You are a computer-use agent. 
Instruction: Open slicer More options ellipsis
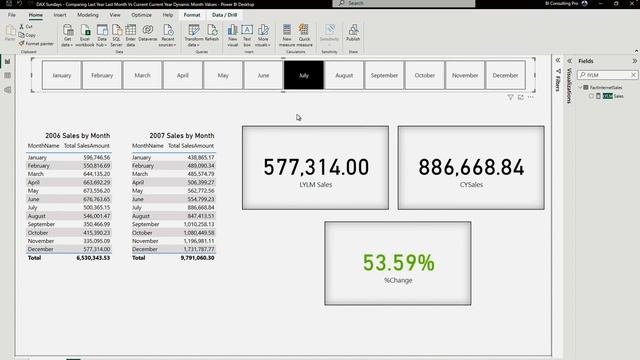[531, 97]
